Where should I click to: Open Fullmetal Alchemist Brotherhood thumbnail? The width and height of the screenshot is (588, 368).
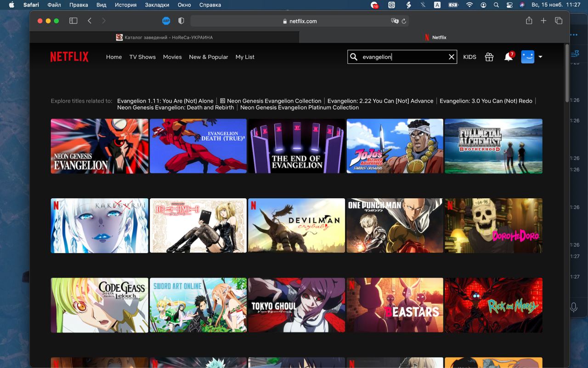tap(493, 146)
